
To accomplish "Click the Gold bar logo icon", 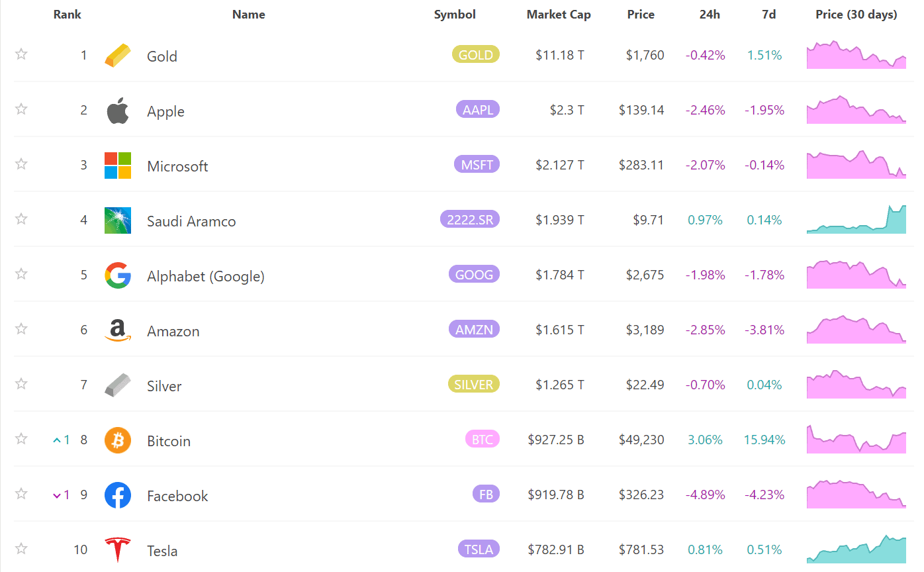I will (x=118, y=56).
